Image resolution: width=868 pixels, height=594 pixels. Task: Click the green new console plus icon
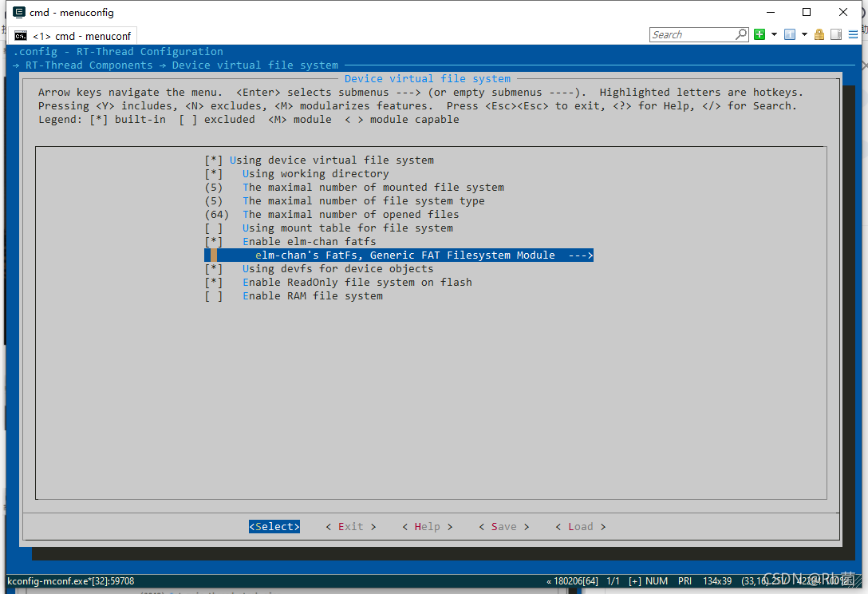click(x=759, y=34)
